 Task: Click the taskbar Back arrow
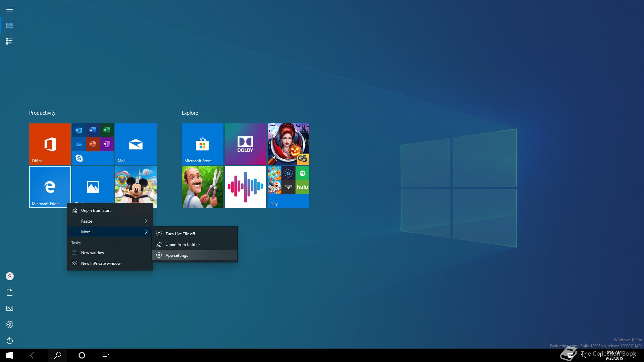(34, 355)
